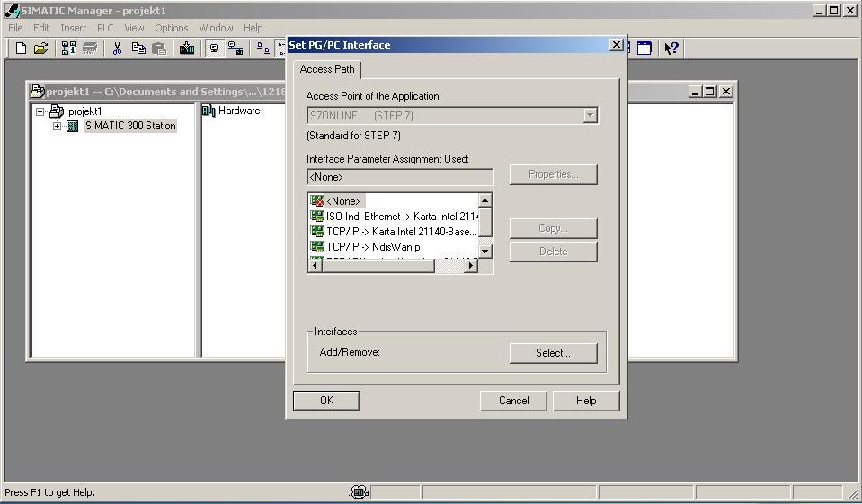
Task: Click the Cancel button in dialog
Action: tap(513, 401)
